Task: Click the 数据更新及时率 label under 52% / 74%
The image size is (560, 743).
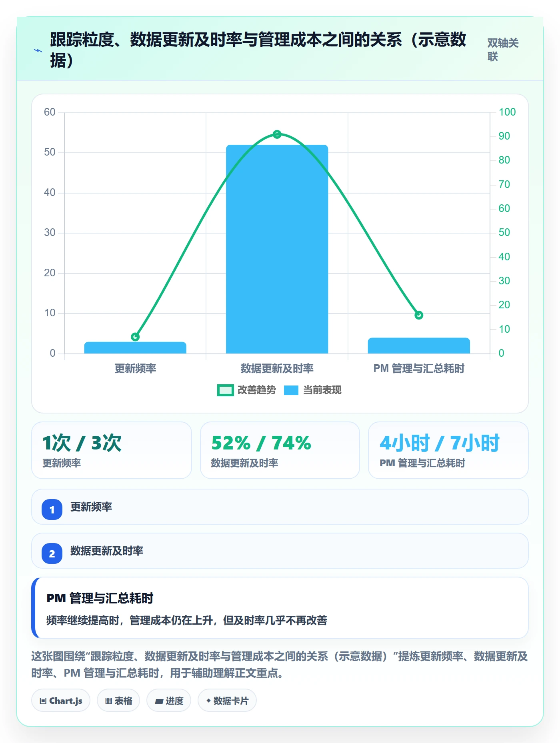Action: click(x=244, y=463)
